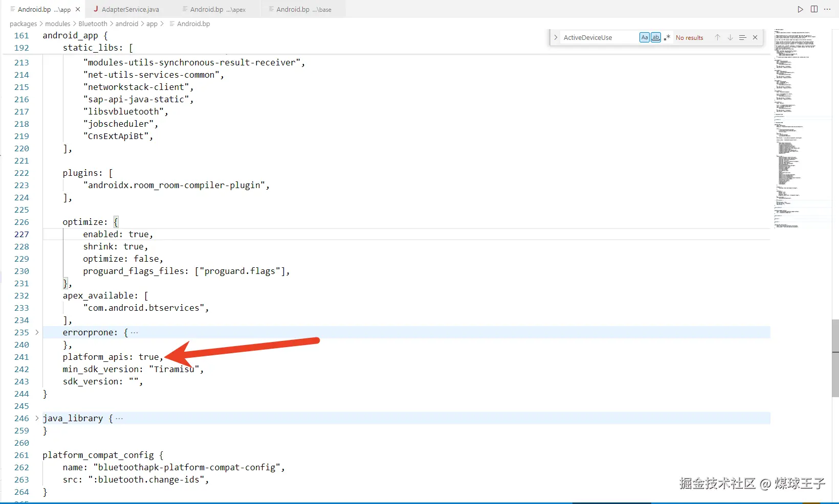The height and width of the screenshot is (504, 839).
Task: Click the src ":bluetooth.change-ids" line
Action: pyautogui.click(x=136, y=479)
